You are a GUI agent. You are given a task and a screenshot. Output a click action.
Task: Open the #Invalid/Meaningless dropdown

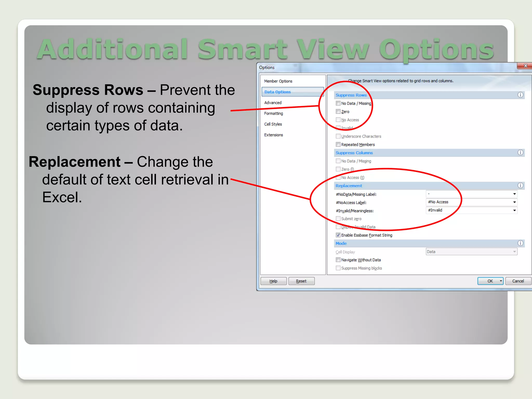[x=514, y=210]
